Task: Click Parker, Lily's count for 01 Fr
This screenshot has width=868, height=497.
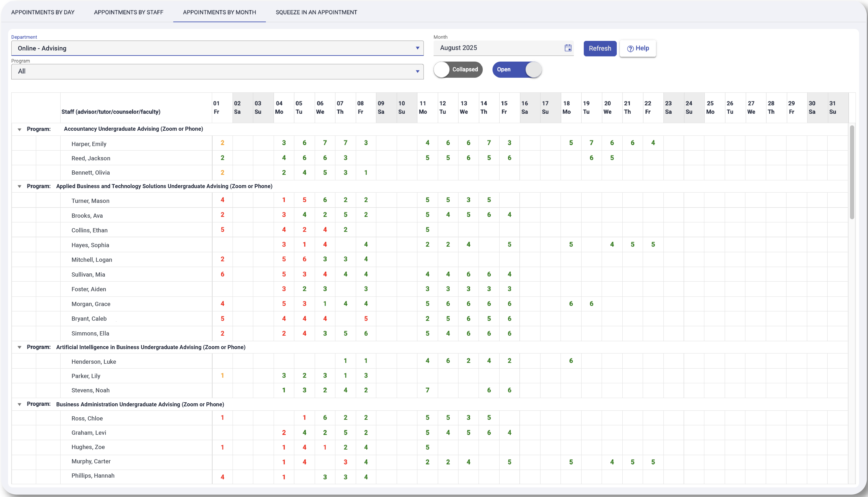Action: [x=222, y=376]
